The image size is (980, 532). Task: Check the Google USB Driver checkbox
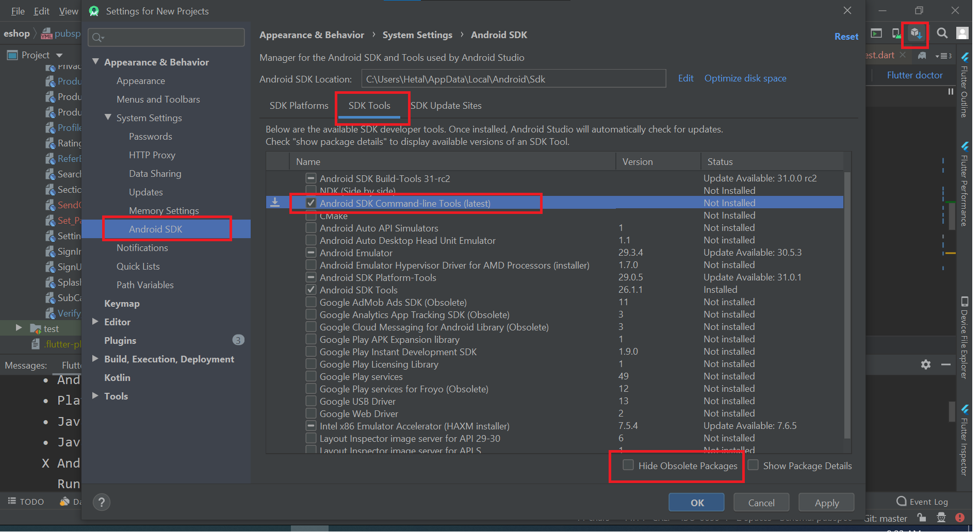311,401
